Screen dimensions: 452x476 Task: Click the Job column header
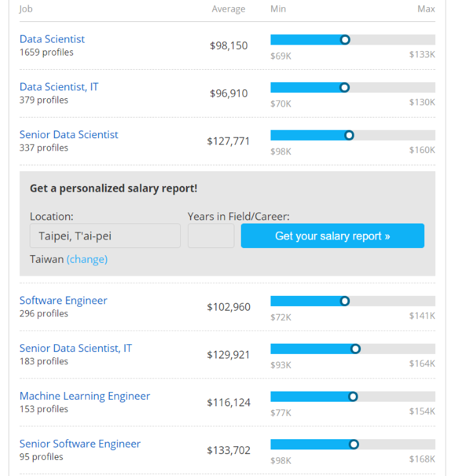click(26, 9)
